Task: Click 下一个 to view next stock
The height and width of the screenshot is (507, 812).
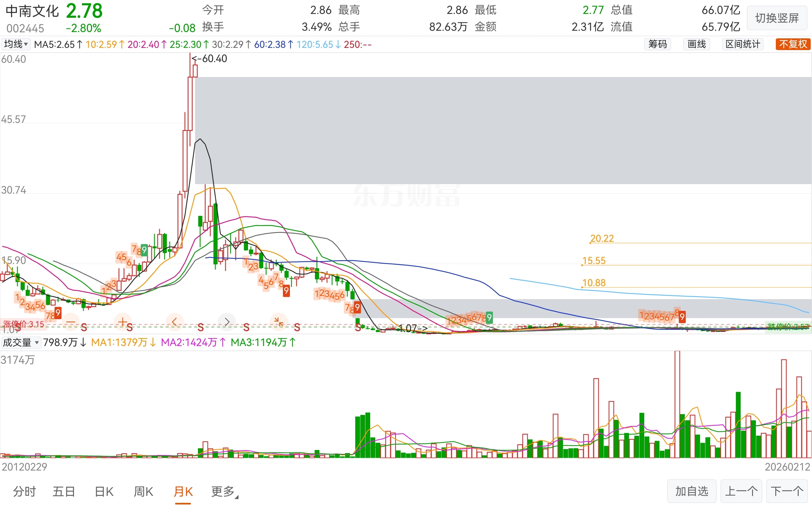Action: pyautogui.click(x=787, y=491)
